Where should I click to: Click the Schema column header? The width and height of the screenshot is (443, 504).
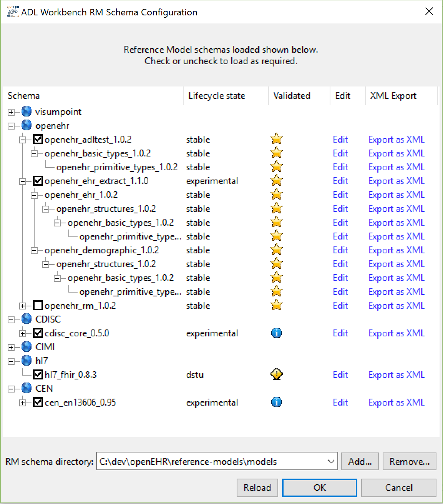click(x=93, y=96)
